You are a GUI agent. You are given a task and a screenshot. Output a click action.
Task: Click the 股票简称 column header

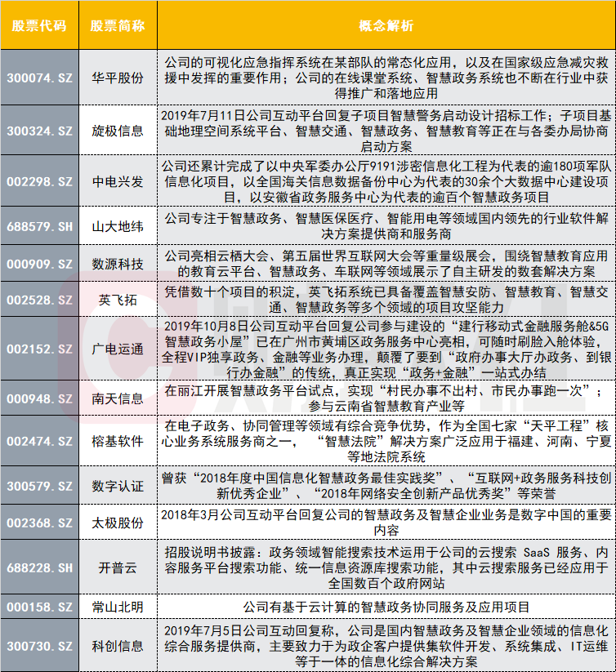coord(118,25)
